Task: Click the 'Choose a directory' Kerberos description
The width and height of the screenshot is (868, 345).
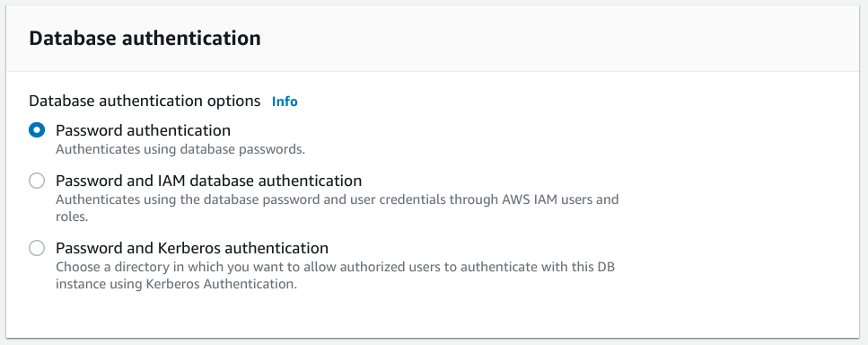Action: click(x=336, y=275)
